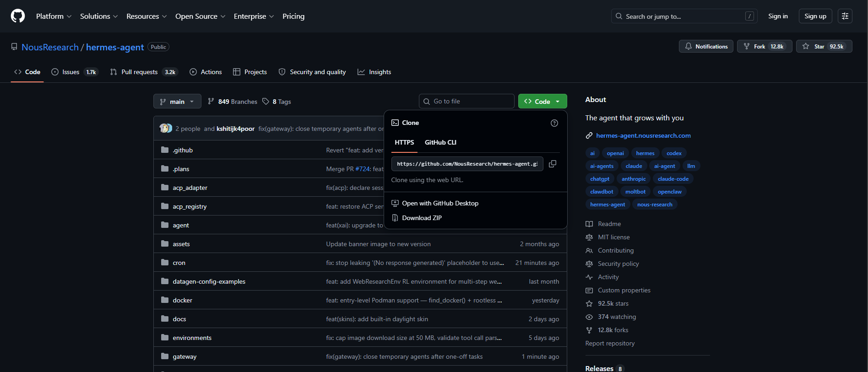This screenshot has width=868, height=372.
Task: Click the Report repository link
Action: pyautogui.click(x=610, y=343)
